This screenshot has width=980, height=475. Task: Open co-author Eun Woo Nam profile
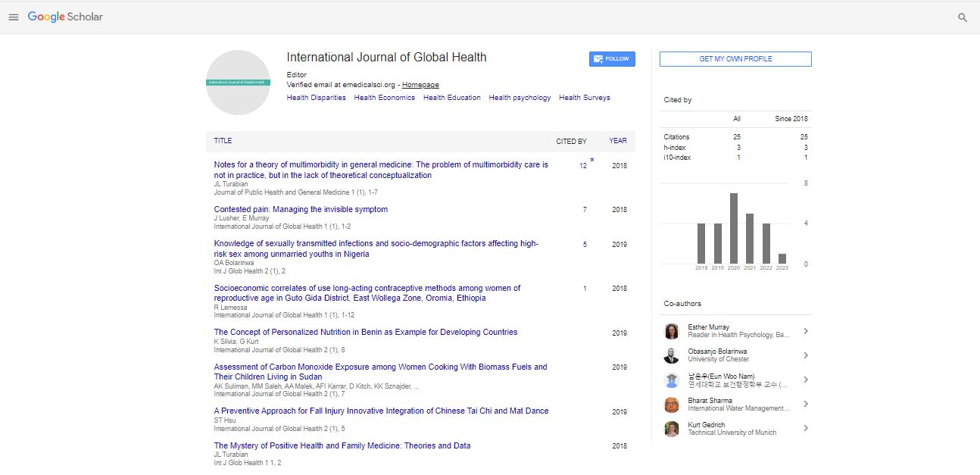(x=721, y=376)
